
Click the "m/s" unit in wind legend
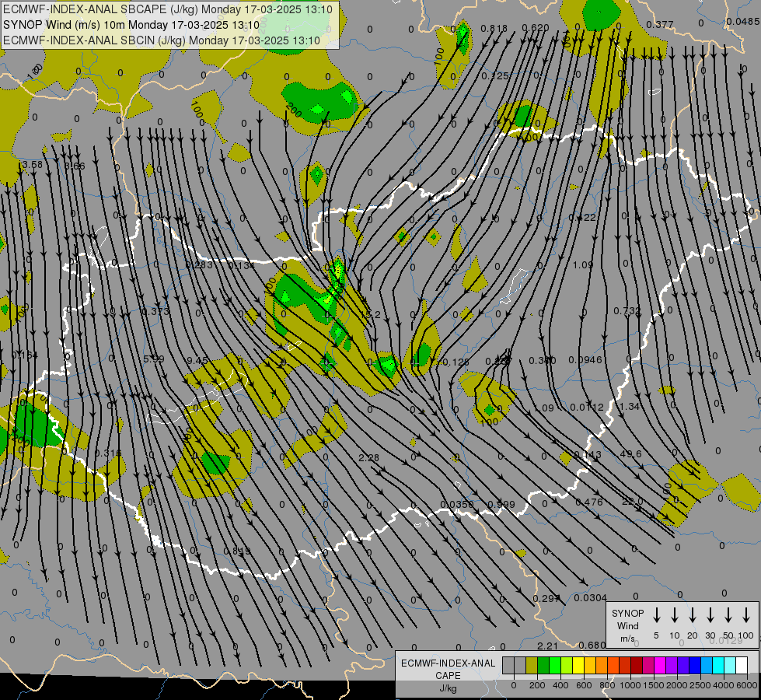[627, 639]
